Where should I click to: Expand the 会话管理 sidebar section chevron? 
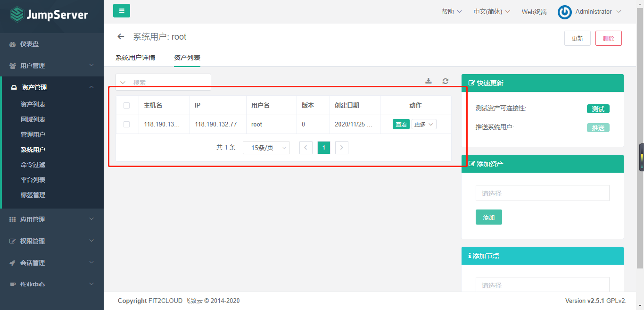pos(91,263)
